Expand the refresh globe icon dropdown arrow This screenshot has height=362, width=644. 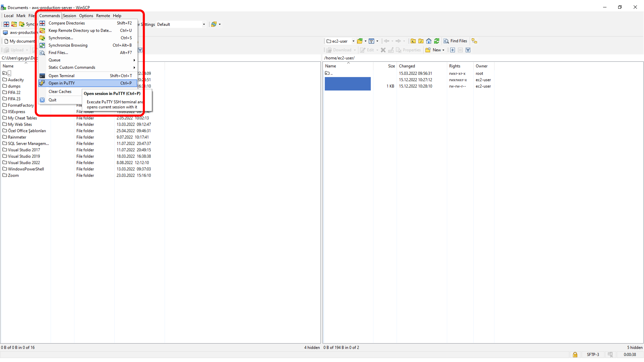pyautogui.click(x=220, y=24)
